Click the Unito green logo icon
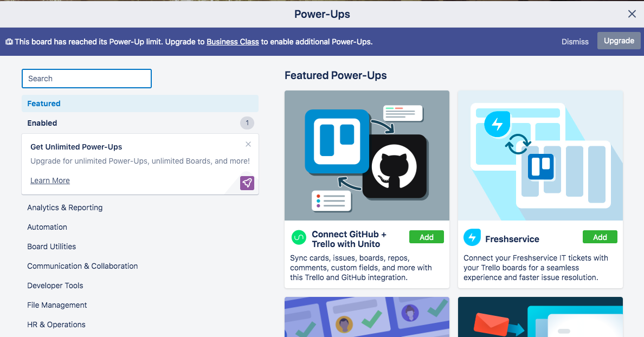Screen dimensions: 644x337 [x=299, y=237]
